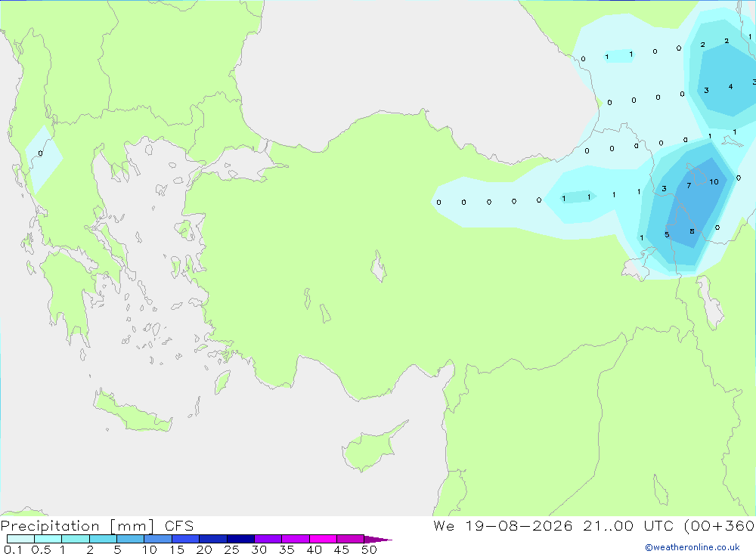Click the '4' precipitation value on the map

click(x=730, y=87)
